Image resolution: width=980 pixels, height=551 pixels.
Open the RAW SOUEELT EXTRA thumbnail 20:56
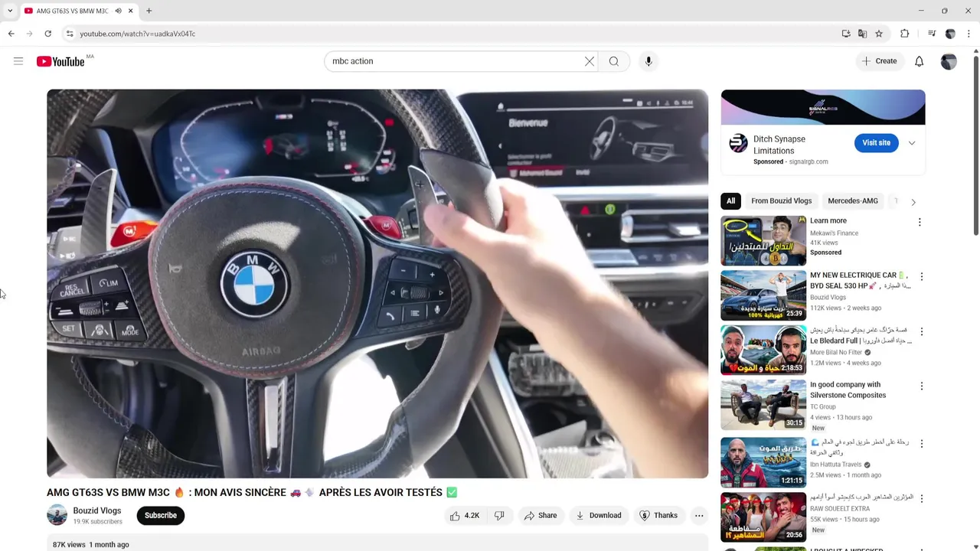(763, 517)
